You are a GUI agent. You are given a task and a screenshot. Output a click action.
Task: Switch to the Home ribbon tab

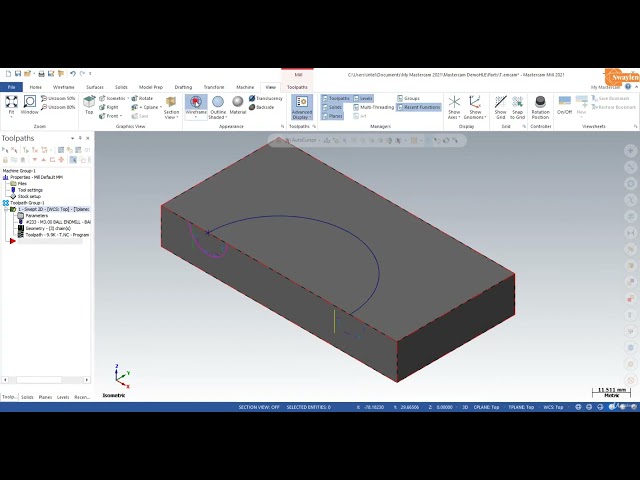(x=36, y=87)
